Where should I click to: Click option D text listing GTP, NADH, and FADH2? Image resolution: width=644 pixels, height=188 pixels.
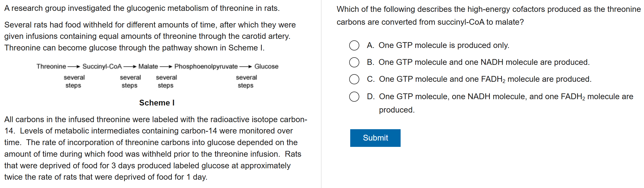[506, 97]
